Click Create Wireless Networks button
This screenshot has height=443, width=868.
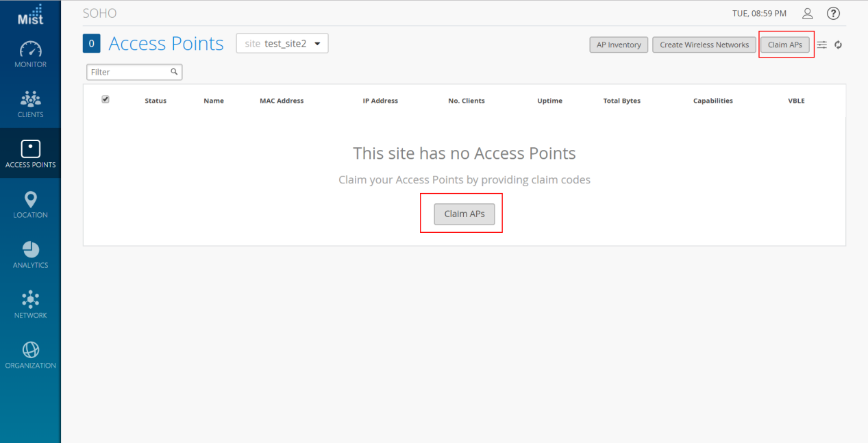point(704,45)
